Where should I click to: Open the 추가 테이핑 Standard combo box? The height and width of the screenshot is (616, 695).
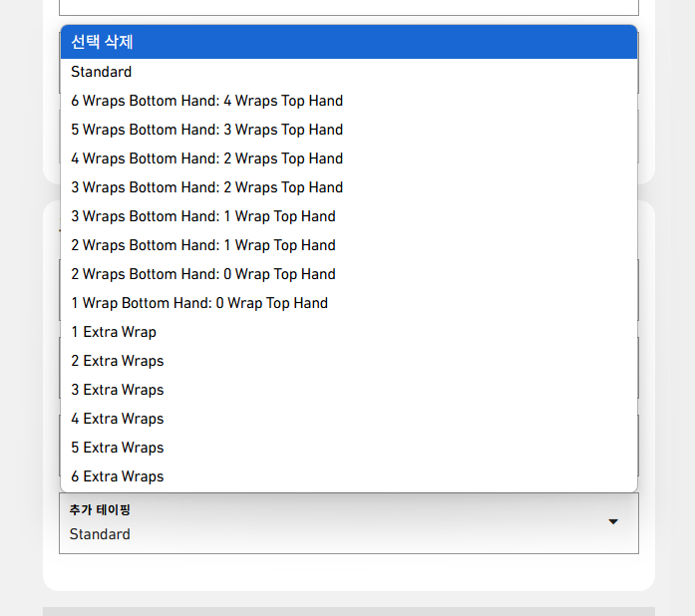[349, 523]
